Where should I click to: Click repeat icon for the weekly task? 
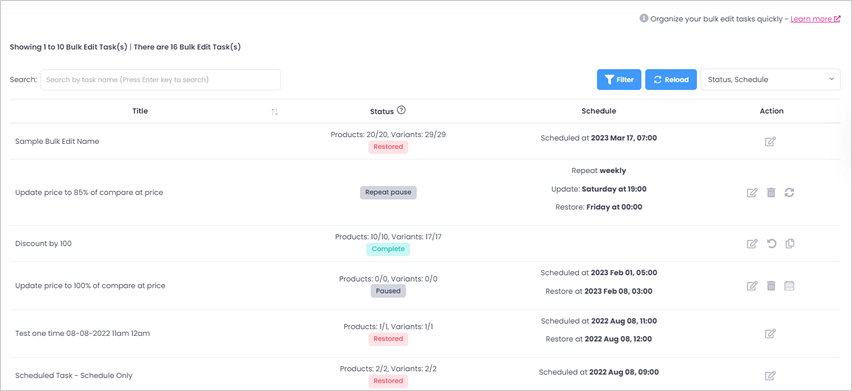[x=790, y=193]
